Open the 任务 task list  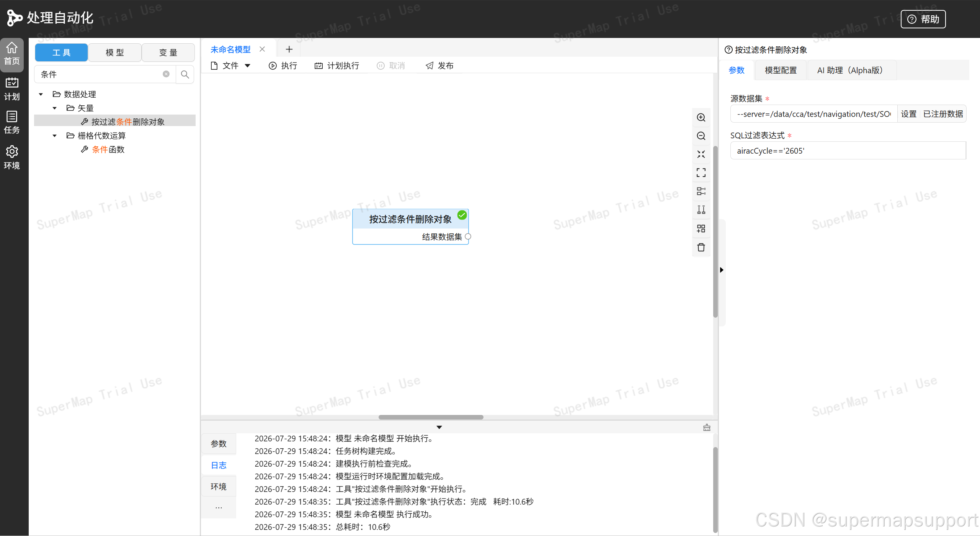[12, 123]
